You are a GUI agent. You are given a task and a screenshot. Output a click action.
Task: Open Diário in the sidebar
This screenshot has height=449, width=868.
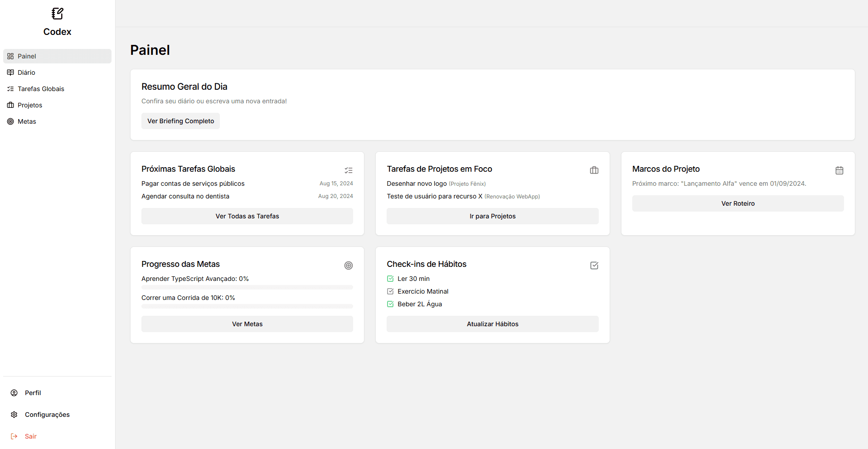pos(26,72)
